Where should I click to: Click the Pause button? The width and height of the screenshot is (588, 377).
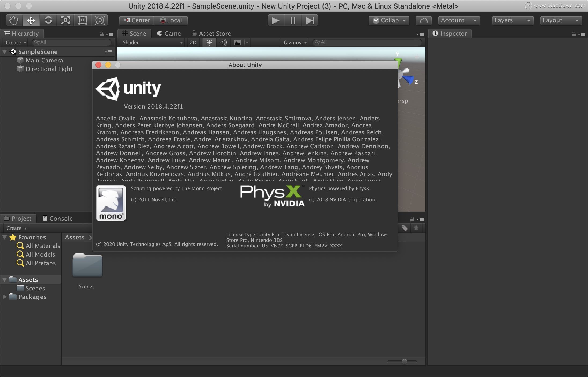pyautogui.click(x=293, y=20)
